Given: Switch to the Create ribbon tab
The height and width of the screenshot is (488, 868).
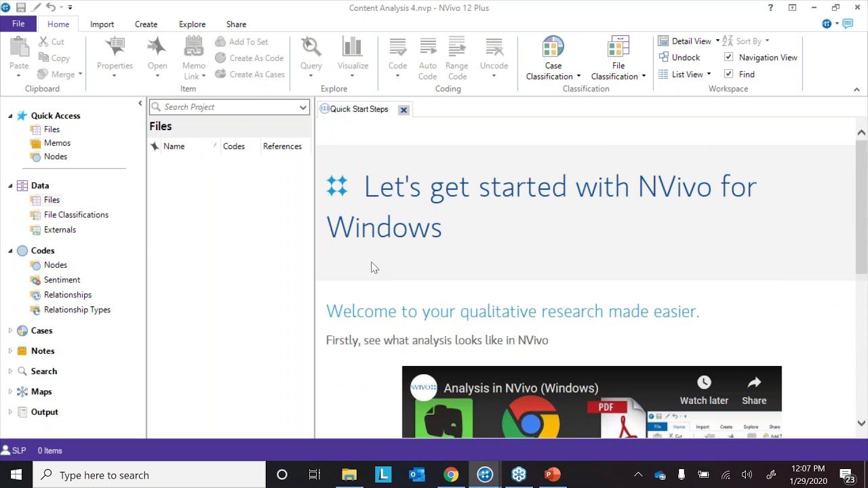Looking at the screenshot, I should tap(146, 24).
